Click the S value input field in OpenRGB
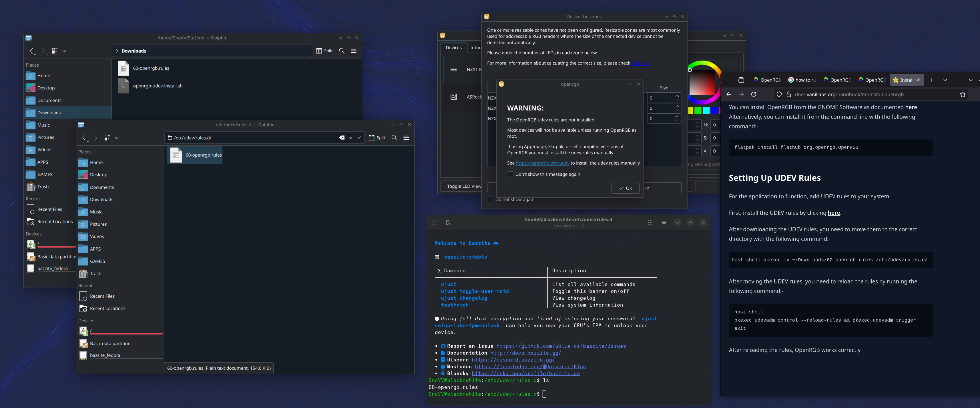980x408 pixels. pyautogui.click(x=715, y=138)
